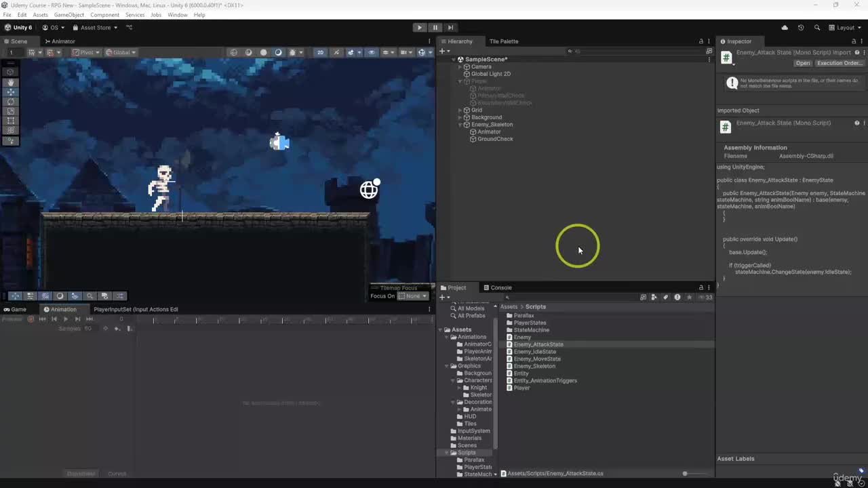The height and width of the screenshot is (488, 868).
Task: Open the StateMachine folder in Scripts
Action: pyautogui.click(x=531, y=330)
